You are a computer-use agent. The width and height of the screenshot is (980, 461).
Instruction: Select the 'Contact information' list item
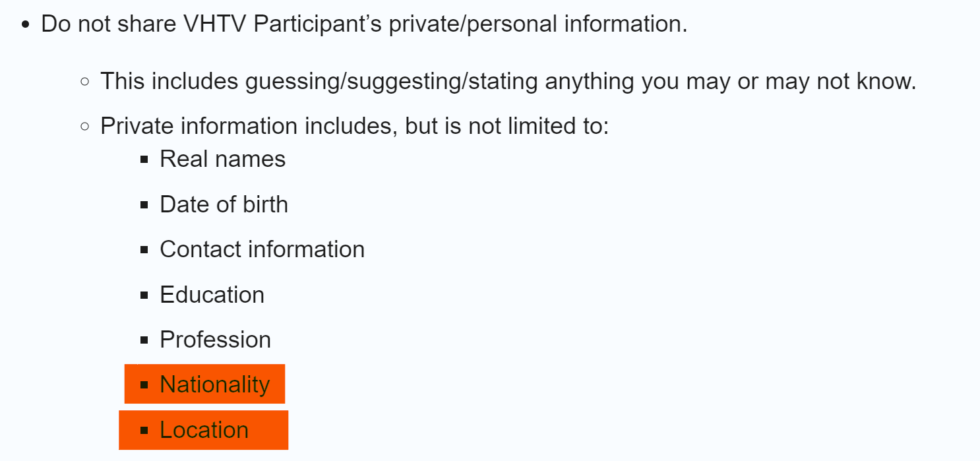click(262, 249)
